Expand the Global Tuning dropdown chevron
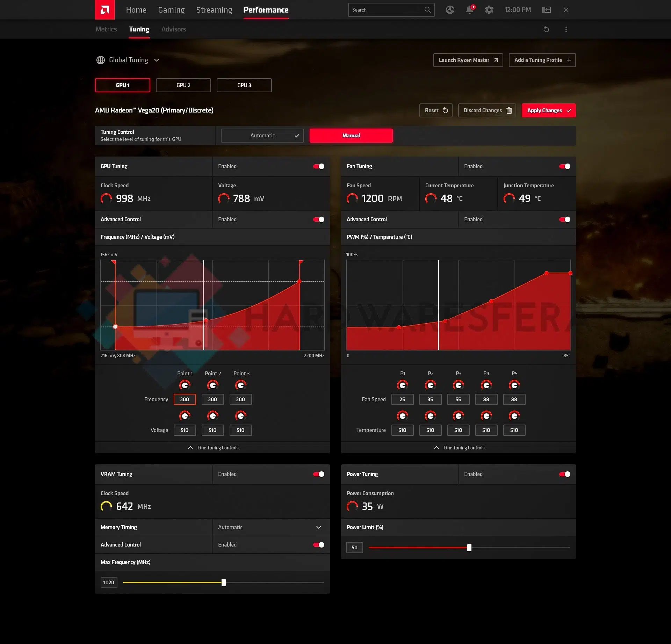This screenshot has width=671, height=644. pos(157,60)
